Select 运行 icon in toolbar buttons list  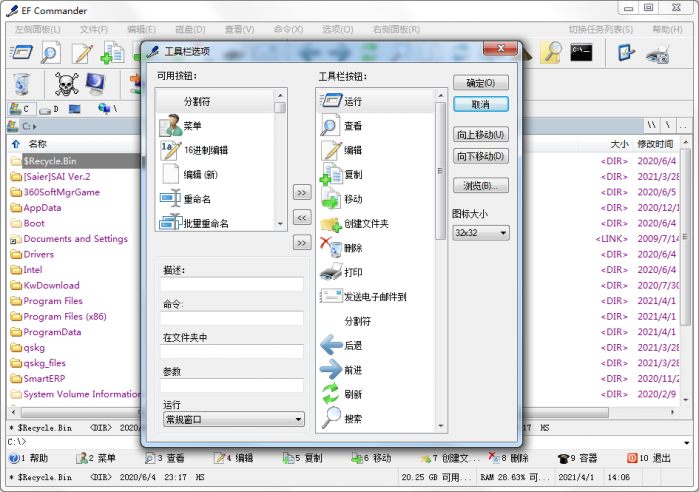pos(331,101)
